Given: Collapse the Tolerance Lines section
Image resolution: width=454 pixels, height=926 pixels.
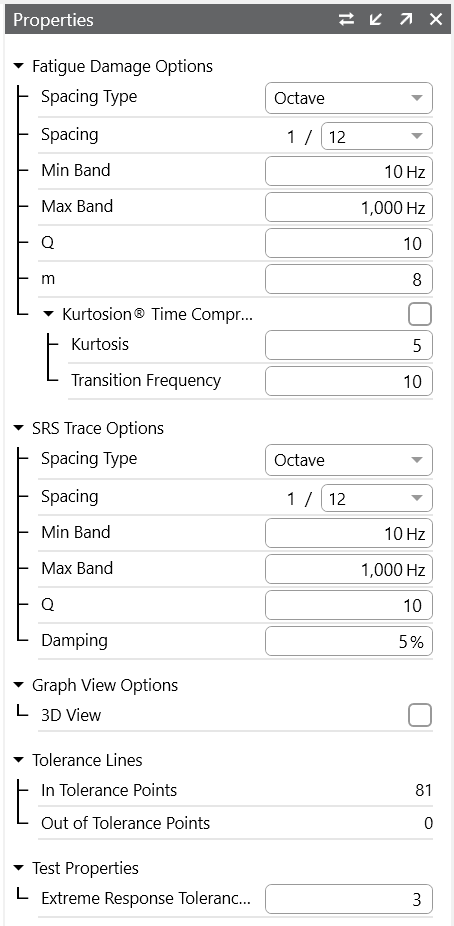Looking at the screenshot, I should pyautogui.click(x=19, y=760).
